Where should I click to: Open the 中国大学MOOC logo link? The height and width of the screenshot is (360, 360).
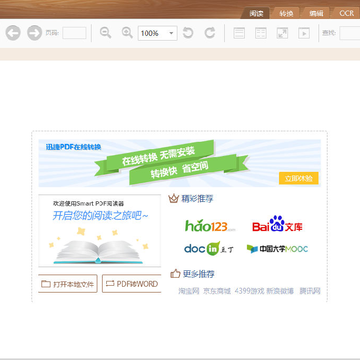click(277, 249)
